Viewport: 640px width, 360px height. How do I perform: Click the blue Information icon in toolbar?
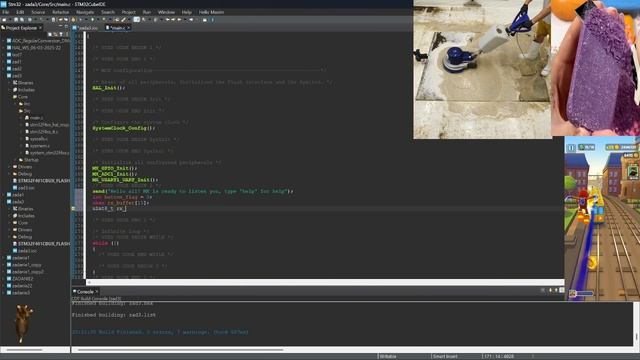coord(212,20)
